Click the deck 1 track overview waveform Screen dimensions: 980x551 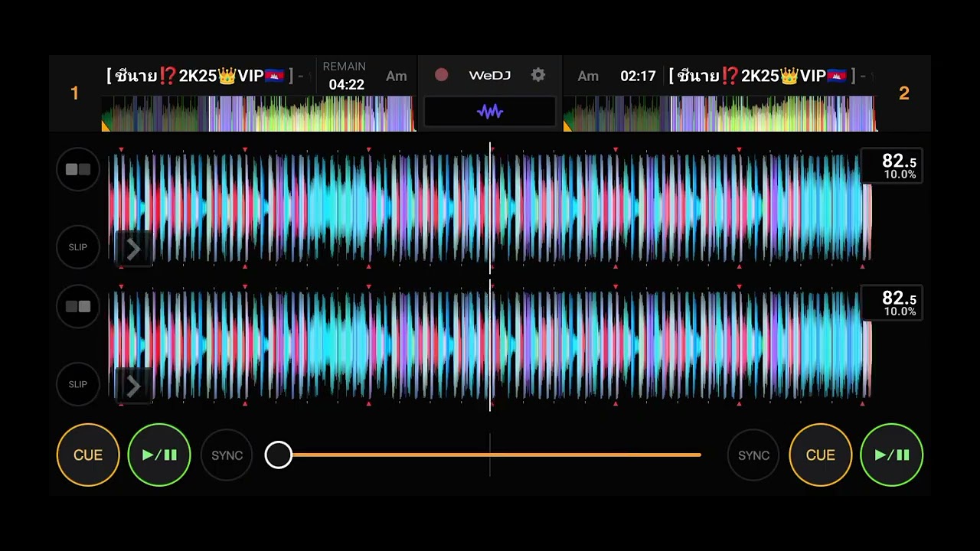click(258, 113)
